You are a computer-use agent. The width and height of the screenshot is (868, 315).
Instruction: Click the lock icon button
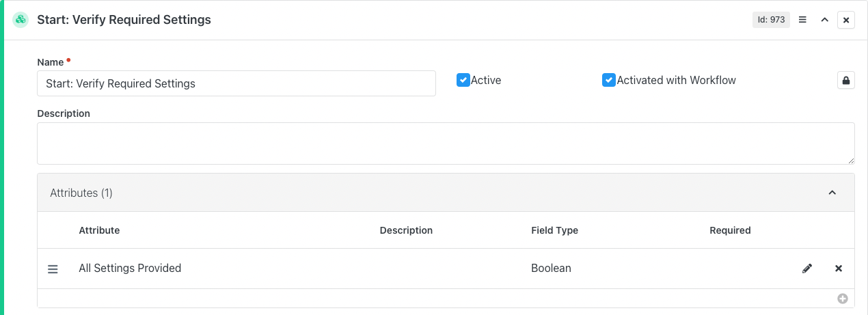[x=846, y=81]
